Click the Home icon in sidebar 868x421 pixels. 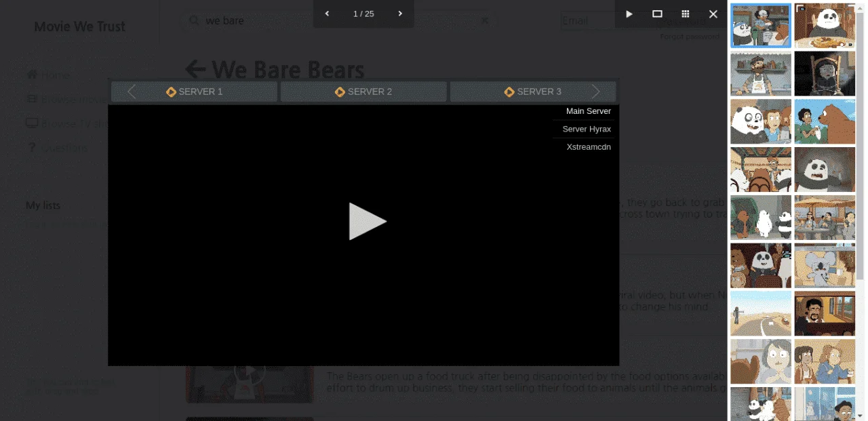[x=32, y=75]
